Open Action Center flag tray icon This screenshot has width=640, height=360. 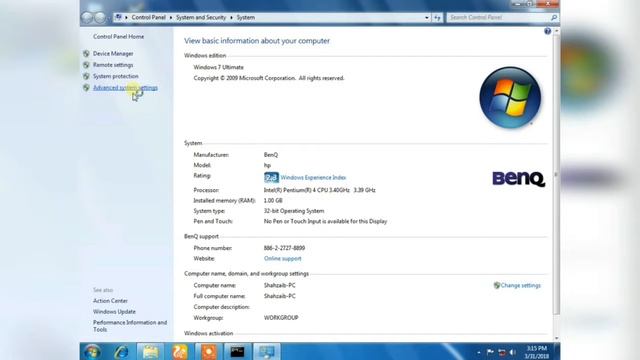click(490, 352)
